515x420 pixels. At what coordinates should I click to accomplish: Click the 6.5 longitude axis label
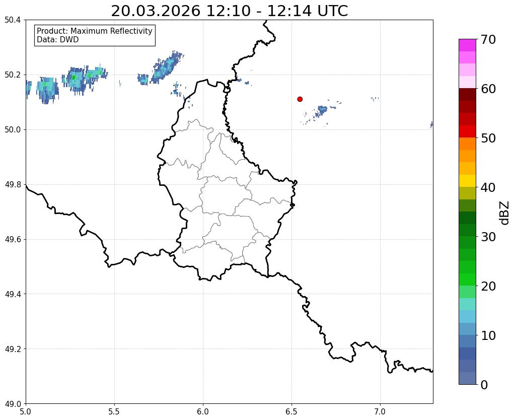click(x=291, y=412)
